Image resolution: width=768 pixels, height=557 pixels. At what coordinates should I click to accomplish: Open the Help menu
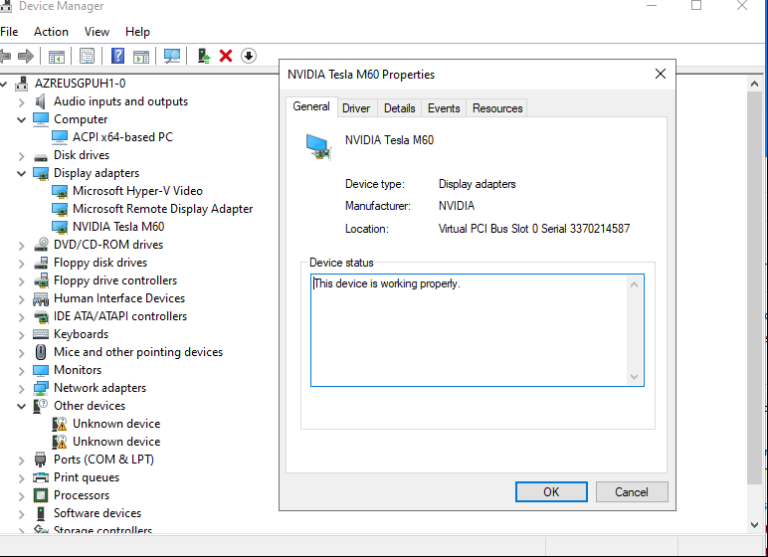coord(138,32)
